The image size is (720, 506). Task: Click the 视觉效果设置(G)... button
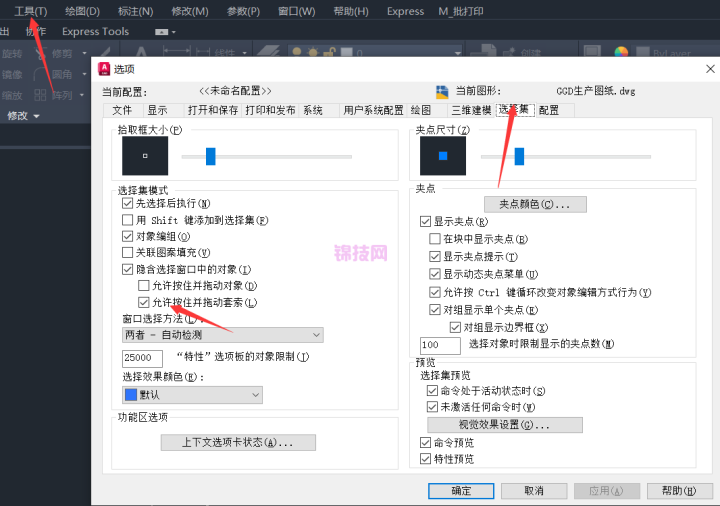coord(505,425)
